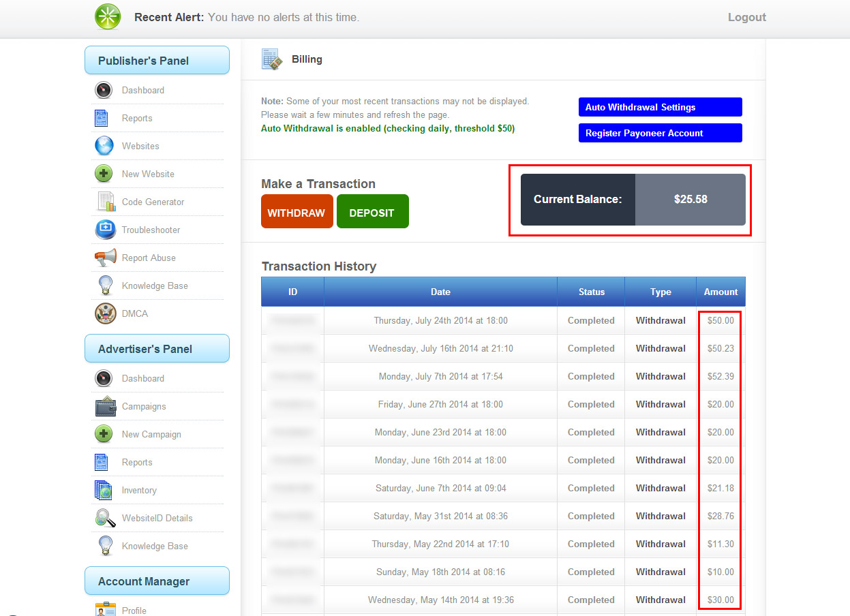
Task: Click the ID column header
Action: 292,292
